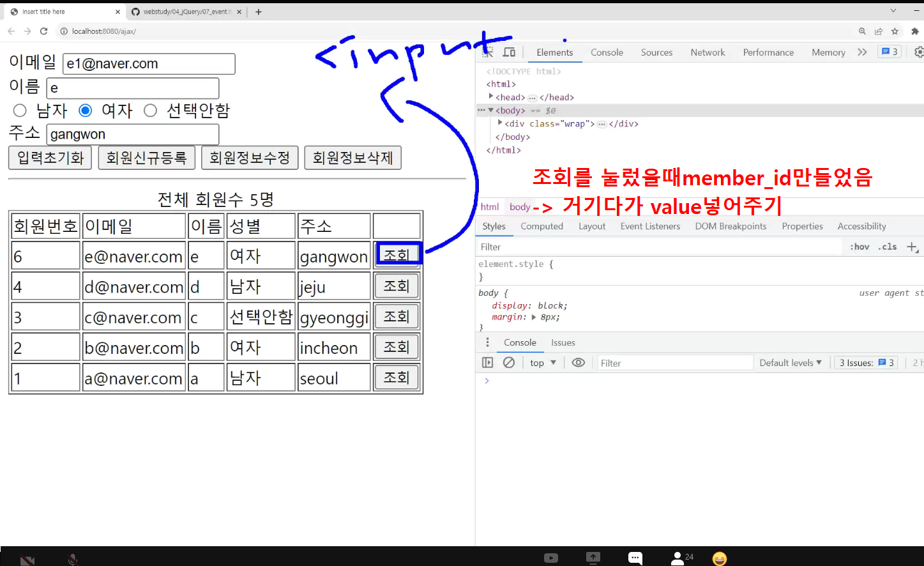Click the 회원신규등록 button
The width and height of the screenshot is (924, 566).
(x=146, y=158)
